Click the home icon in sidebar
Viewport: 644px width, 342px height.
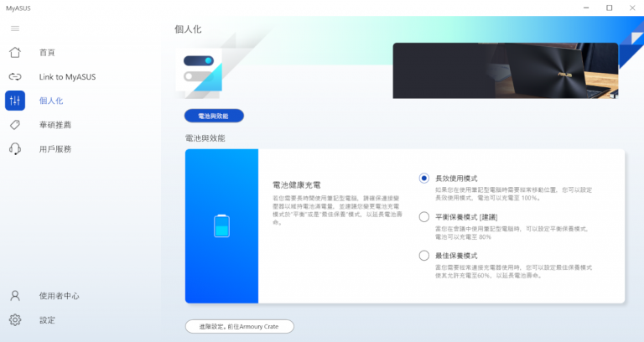click(15, 53)
